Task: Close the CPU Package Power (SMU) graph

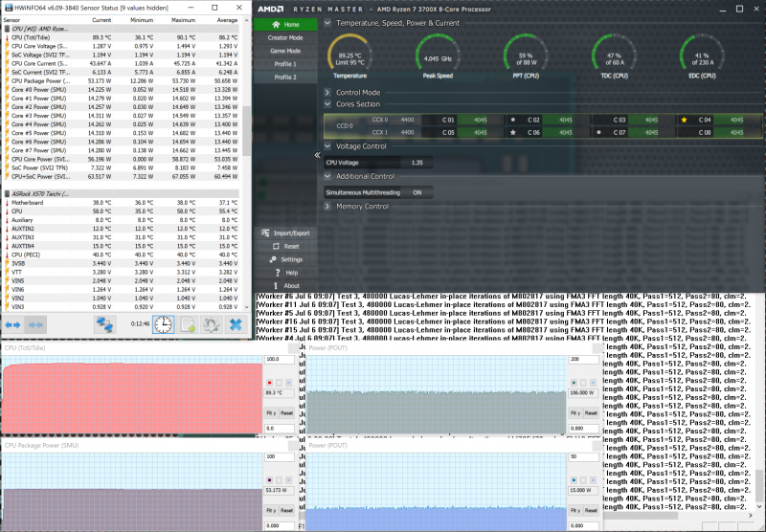Action: pyautogui.click(x=293, y=446)
